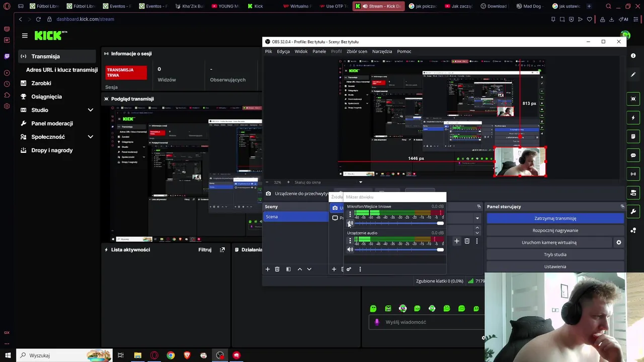Open virtual camera settings gear
This screenshot has height=362, width=644.
[619, 242]
